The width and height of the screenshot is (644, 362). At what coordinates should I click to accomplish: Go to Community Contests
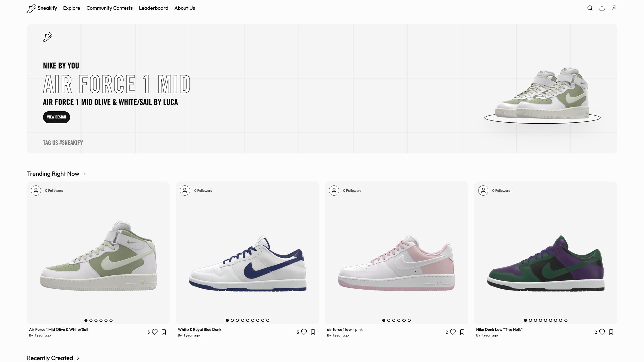109,8
